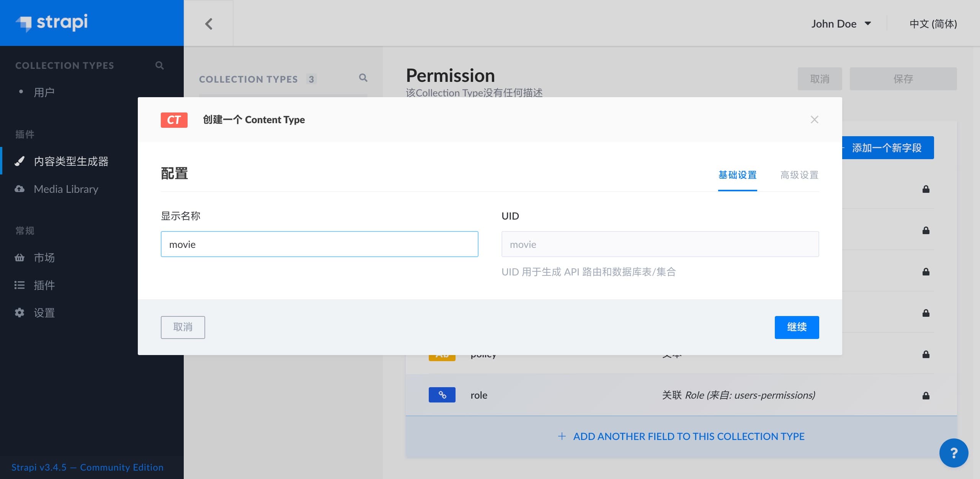This screenshot has width=980, height=479.
Task: Click the back chevron arrow
Action: (209, 24)
